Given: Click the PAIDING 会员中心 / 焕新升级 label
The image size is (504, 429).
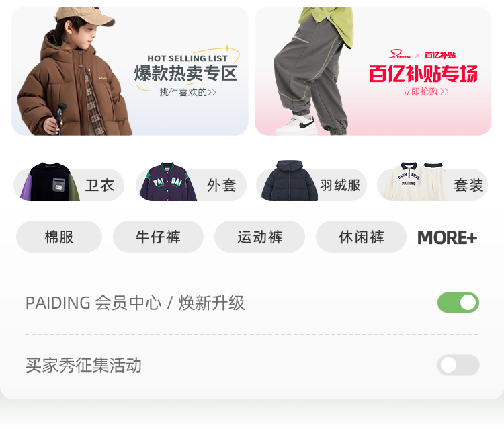Looking at the screenshot, I should (135, 303).
